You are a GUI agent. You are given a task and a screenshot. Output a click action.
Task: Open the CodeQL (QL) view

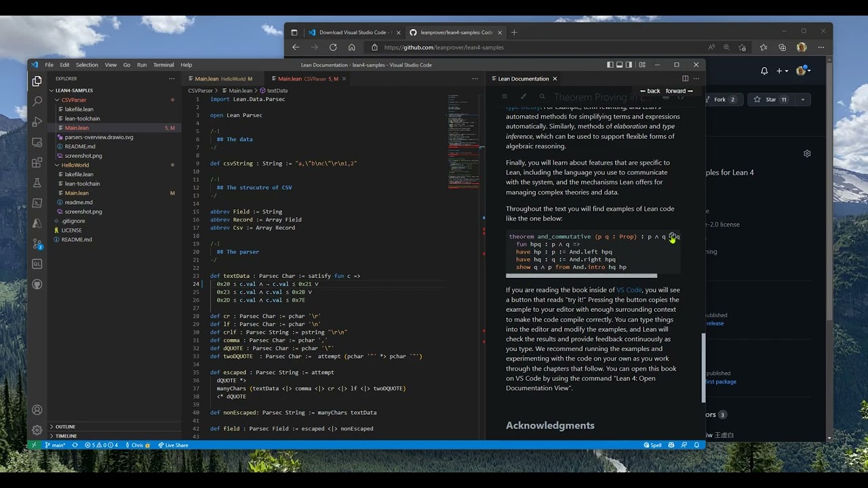coord(37,264)
